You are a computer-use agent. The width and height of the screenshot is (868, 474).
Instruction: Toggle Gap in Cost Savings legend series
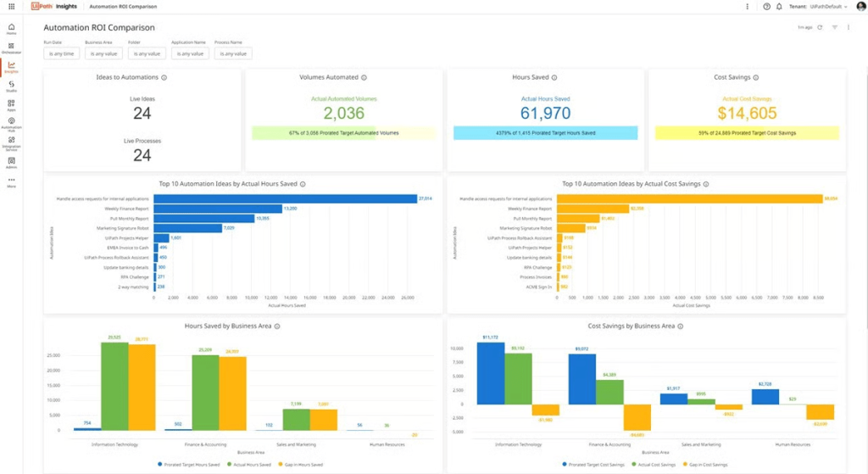coord(706,465)
